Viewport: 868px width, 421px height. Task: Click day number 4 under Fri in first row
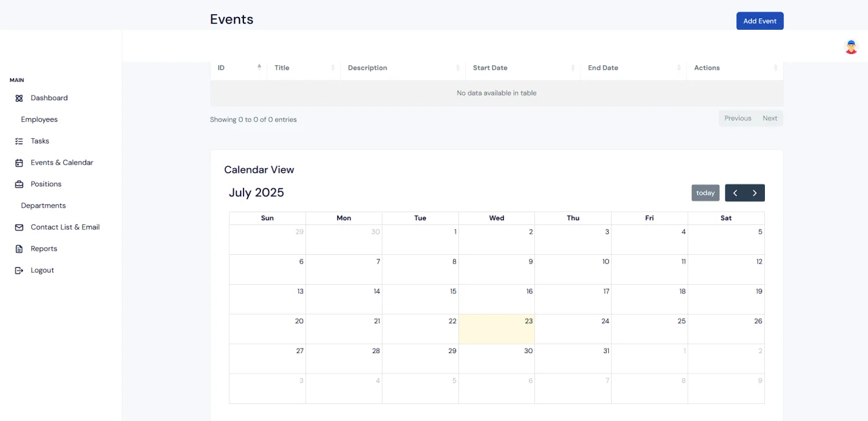pos(684,232)
